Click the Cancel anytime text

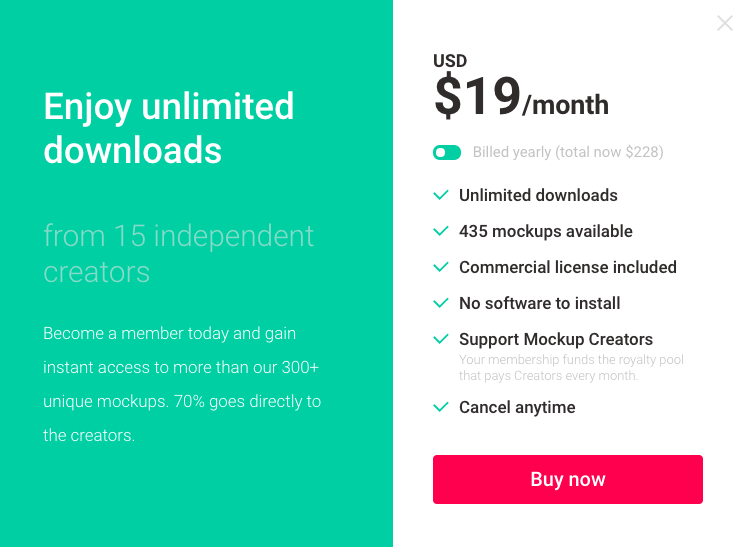point(517,407)
